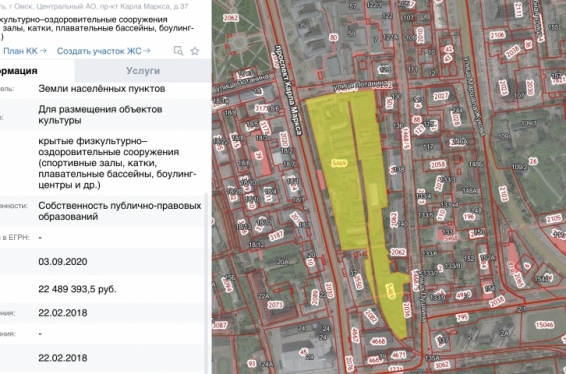The height and width of the screenshot is (374, 566).
Task: Click parcel label 2105 on the map
Action: pos(554,219)
